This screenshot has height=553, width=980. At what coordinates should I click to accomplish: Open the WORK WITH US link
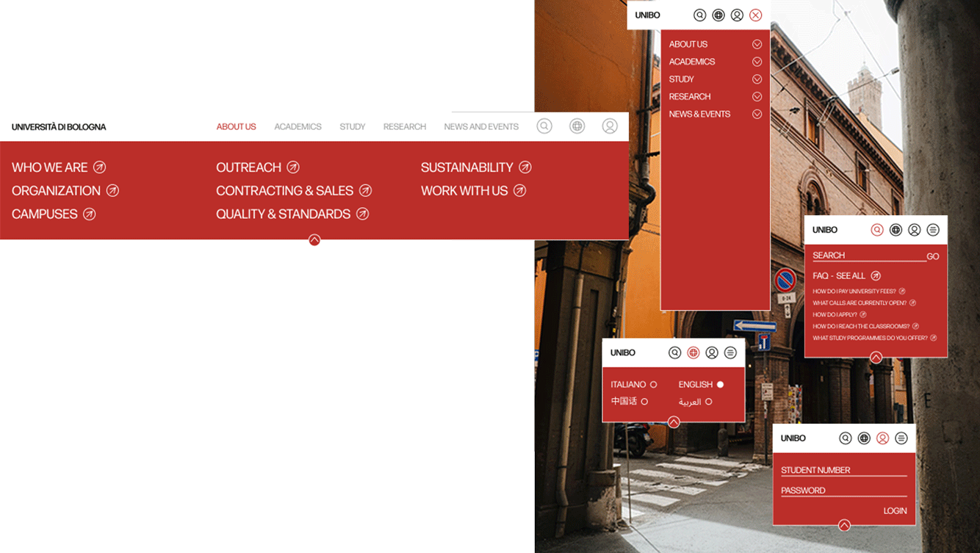click(473, 191)
